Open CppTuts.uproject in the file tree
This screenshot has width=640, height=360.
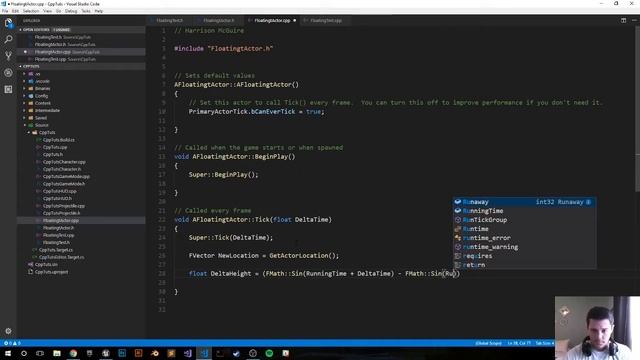point(51,272)
